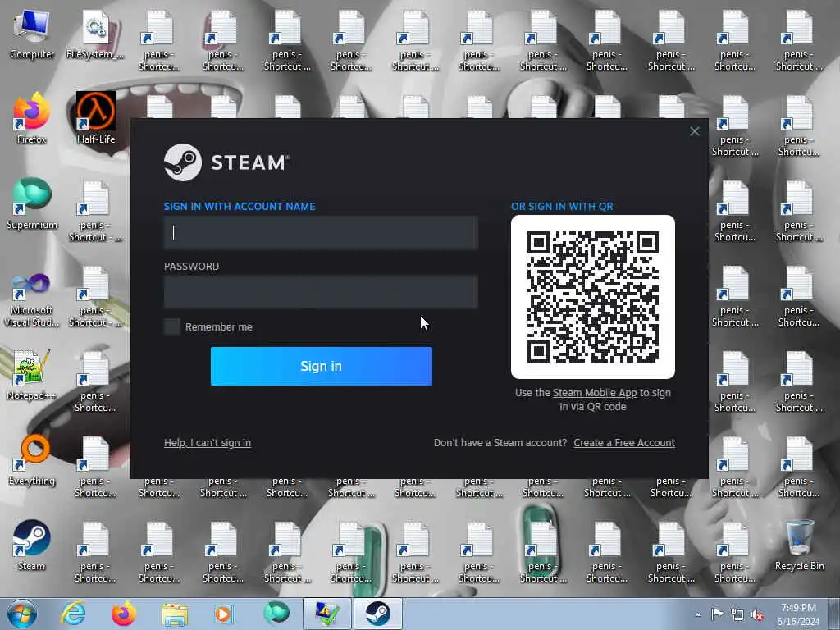Select the FileSystem desktop shortcut
840x630 pixels.
pyautogui.click(x=95, y=34)
